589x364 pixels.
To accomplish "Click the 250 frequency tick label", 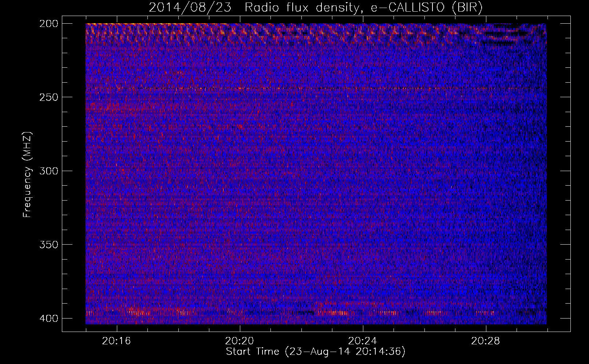I will (48, 97).
